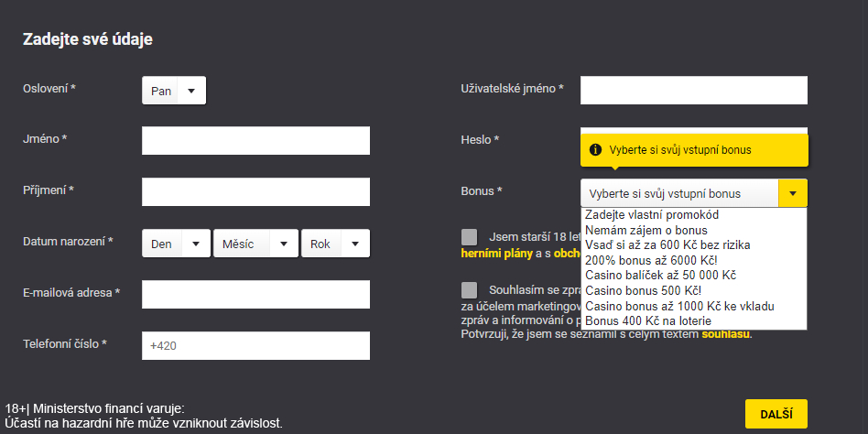Choose 200% bonus až 6000 Kč option
The image size is (868, 434).
694,260
